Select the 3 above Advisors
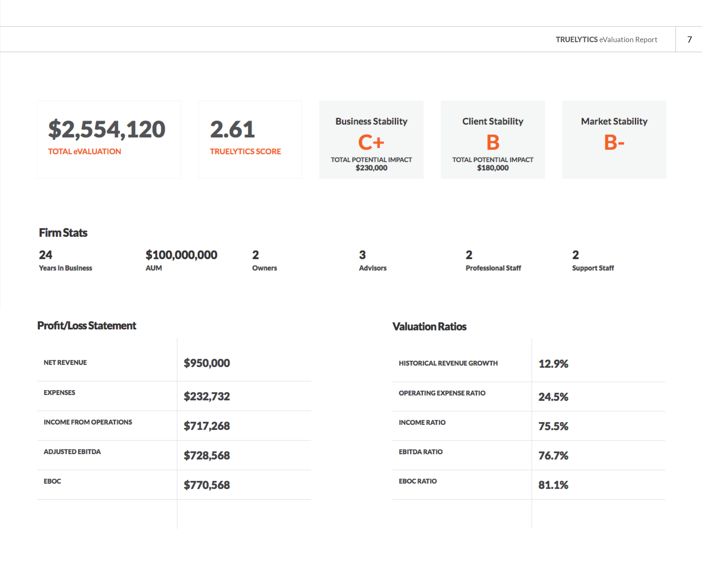 (x=362, y=255)
